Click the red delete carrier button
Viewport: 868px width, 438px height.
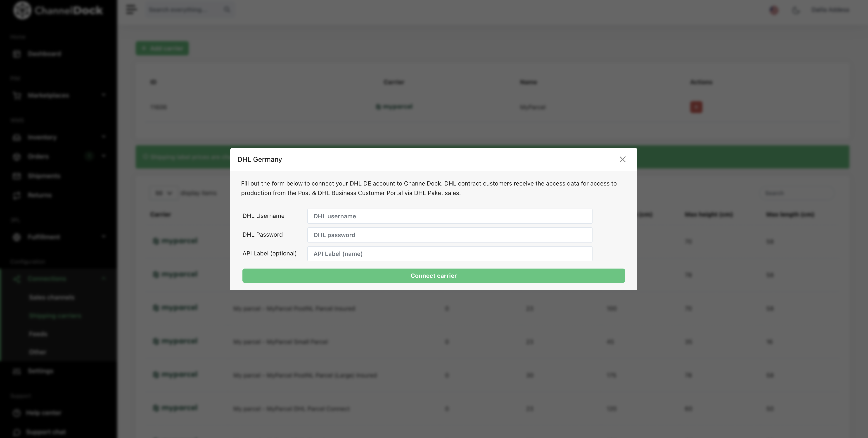pyautogui.click(x=696, y=107)
